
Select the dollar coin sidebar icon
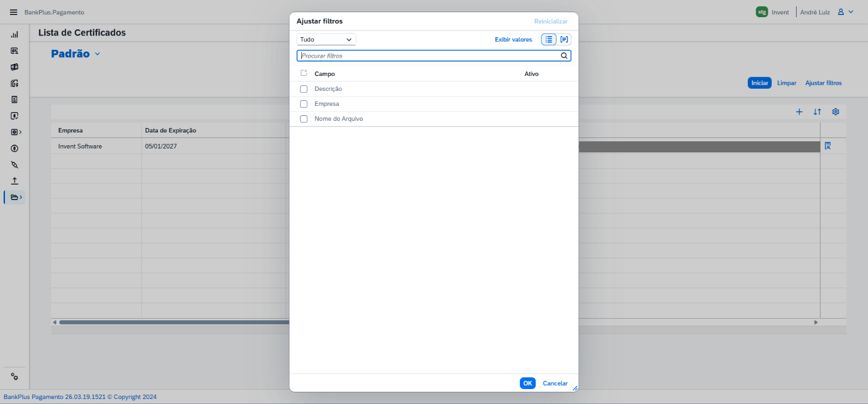[14, 149]
